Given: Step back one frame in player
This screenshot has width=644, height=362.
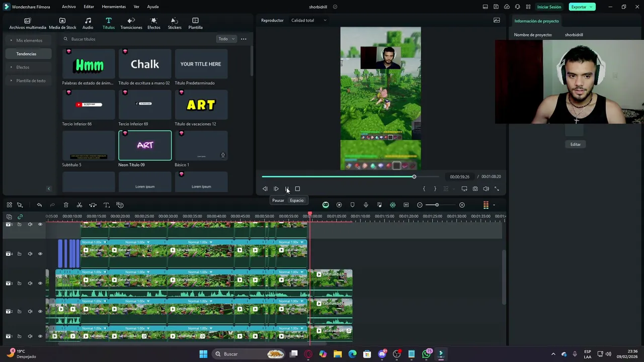Looking at the screenshot, I should (265, 189).
